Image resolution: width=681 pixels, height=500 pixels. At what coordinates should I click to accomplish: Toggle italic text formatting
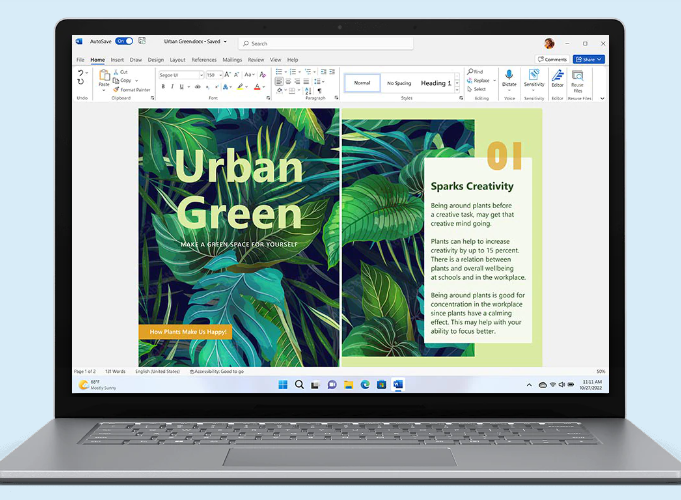(172, 87)
